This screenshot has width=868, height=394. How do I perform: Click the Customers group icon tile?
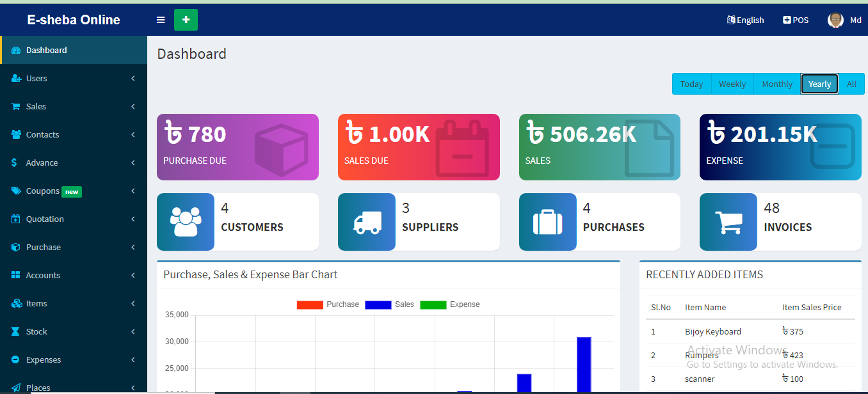tap(186, 222)
